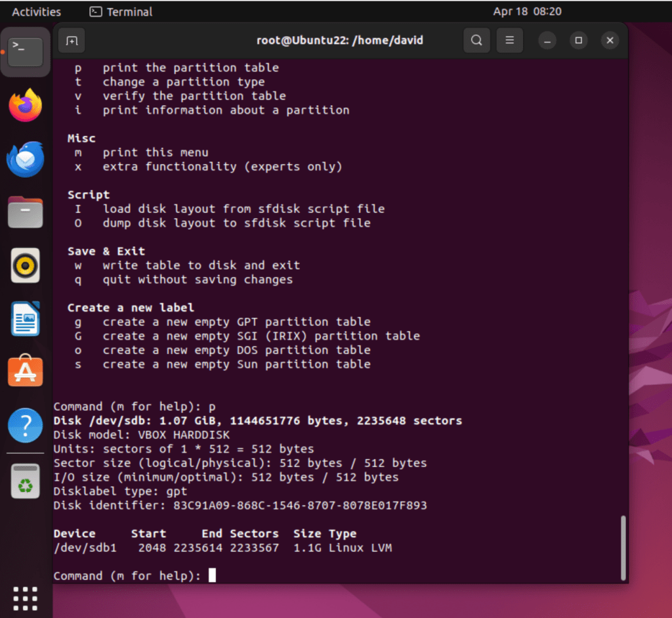The height and width of the screenshot is (618, 672).
Task: Open a new terminal tab
Action: tap(72, 41)
